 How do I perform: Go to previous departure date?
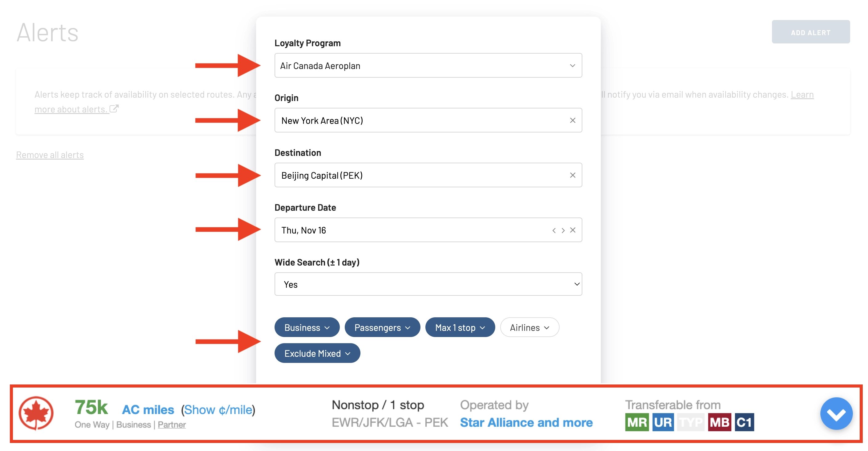point(554,230)
